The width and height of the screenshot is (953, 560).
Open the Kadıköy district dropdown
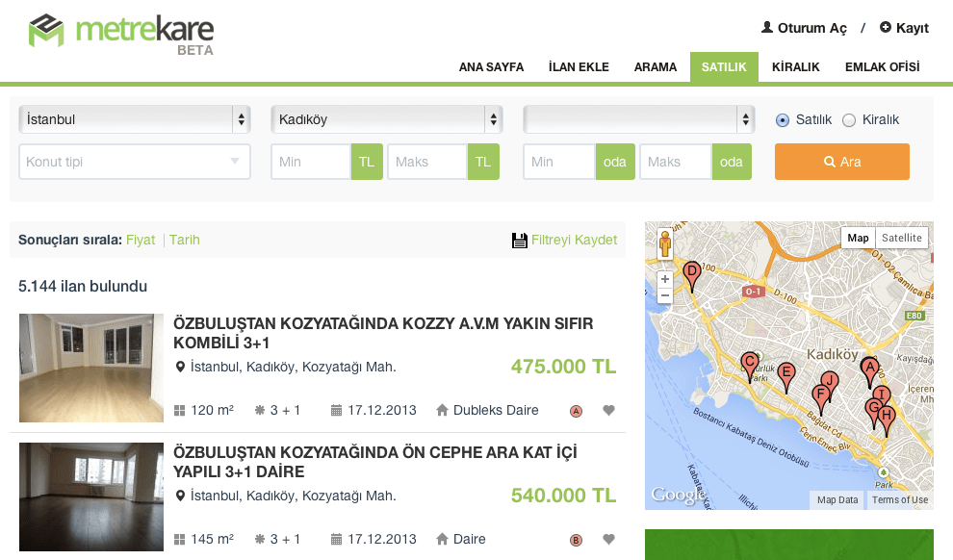[387, 120]
